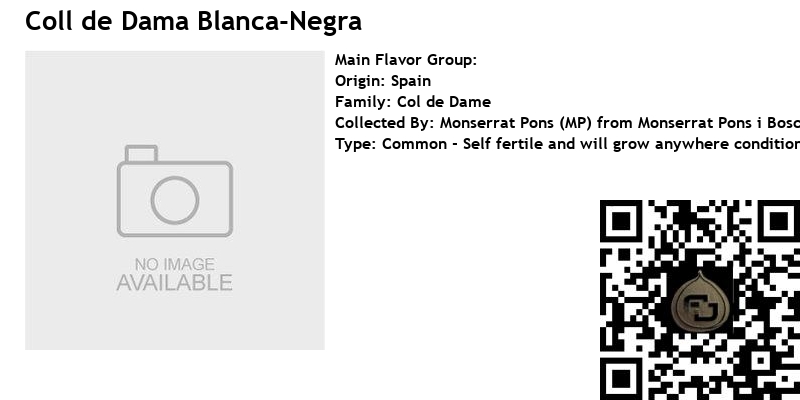Select the word Spain
The image size is (800, 400).
coord(411,81)
